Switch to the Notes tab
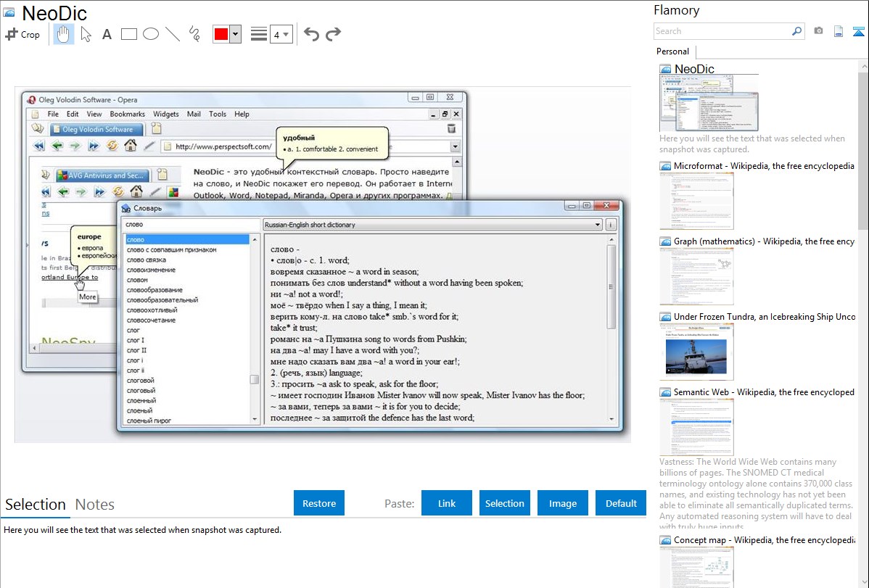This screenshot has height=588, width=869. (95, 505)
